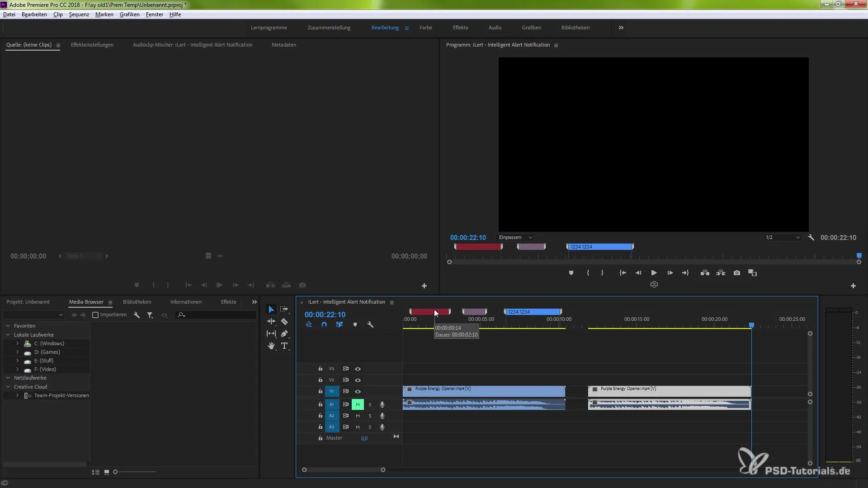
Task: Select second Purple Energy Opener video clip
Action: coord(669,391)
